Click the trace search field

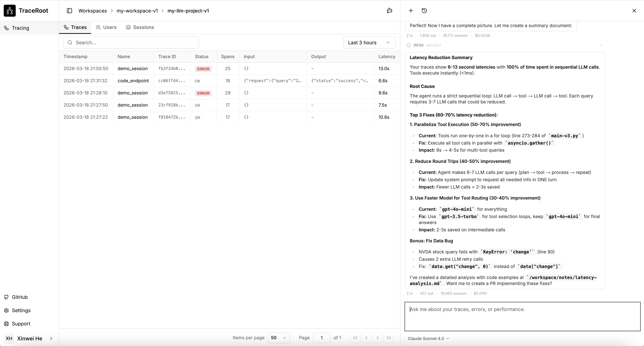click(x=131, y=43)
